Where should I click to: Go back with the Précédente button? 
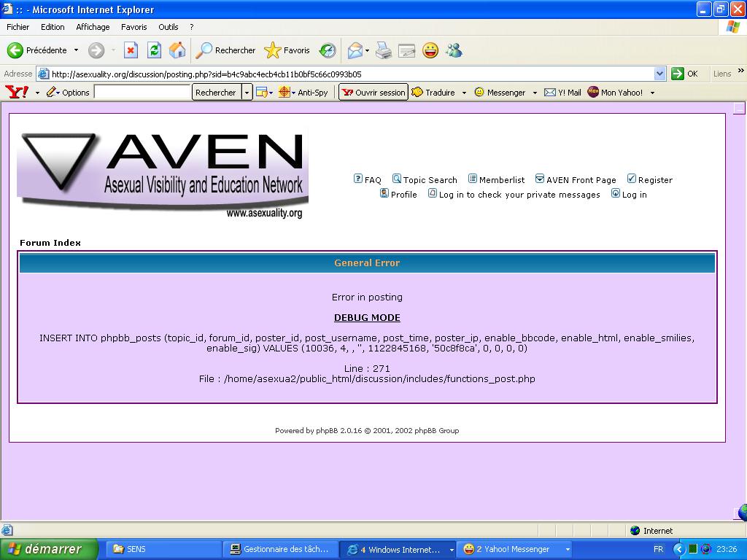(x=37, y=50)
